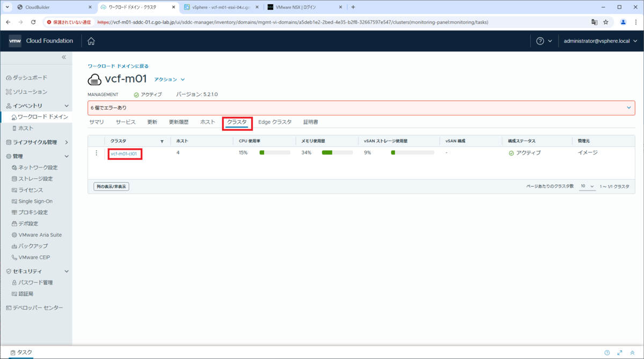Click the translate page icon in address bar
This screenshot has width=644, height=359.
[x=594, y=22]
